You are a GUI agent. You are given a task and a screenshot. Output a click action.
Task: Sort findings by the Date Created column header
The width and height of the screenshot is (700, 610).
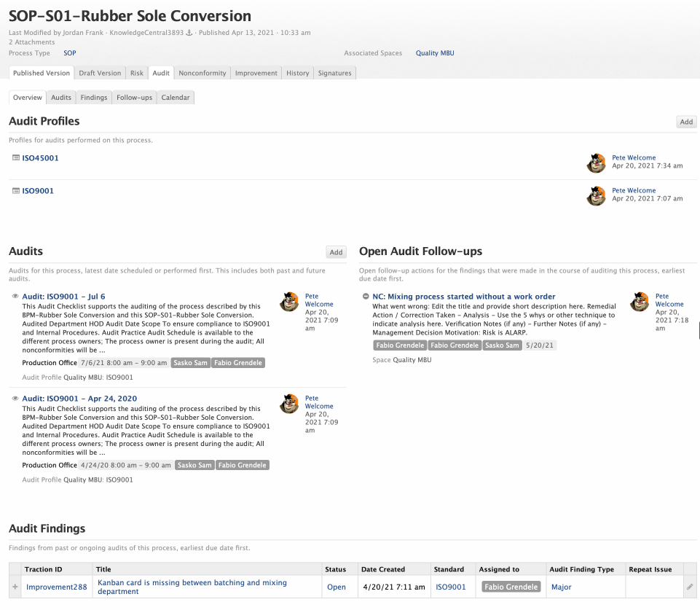pyautogui.click(x=382, y=569)
